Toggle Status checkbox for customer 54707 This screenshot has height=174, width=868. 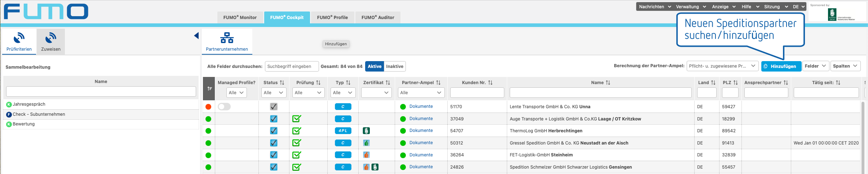coord(274,131)
